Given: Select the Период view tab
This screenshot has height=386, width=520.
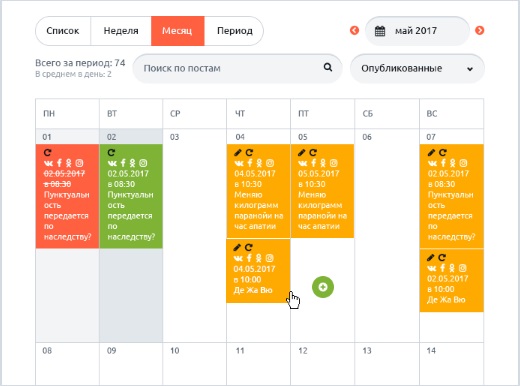Looking at the screenshot, I should [x=234, y=31].
